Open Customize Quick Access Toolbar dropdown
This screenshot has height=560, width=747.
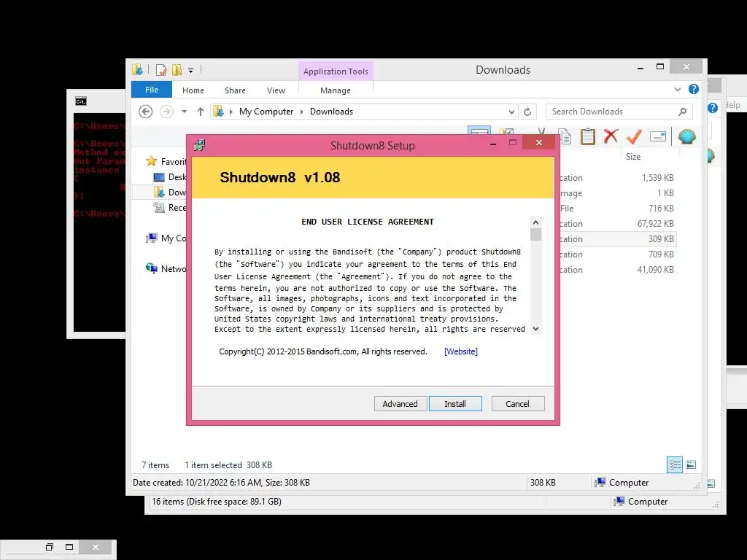[190, 71]
